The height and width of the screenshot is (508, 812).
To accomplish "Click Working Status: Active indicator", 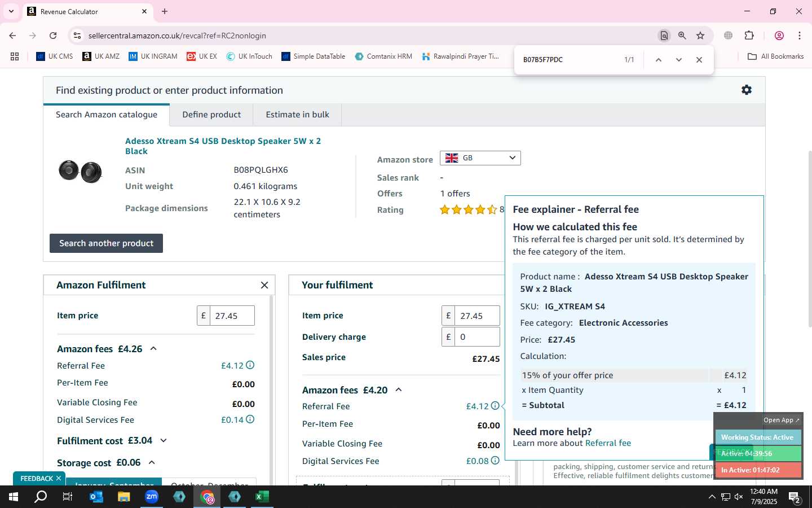I will [757, 437].
